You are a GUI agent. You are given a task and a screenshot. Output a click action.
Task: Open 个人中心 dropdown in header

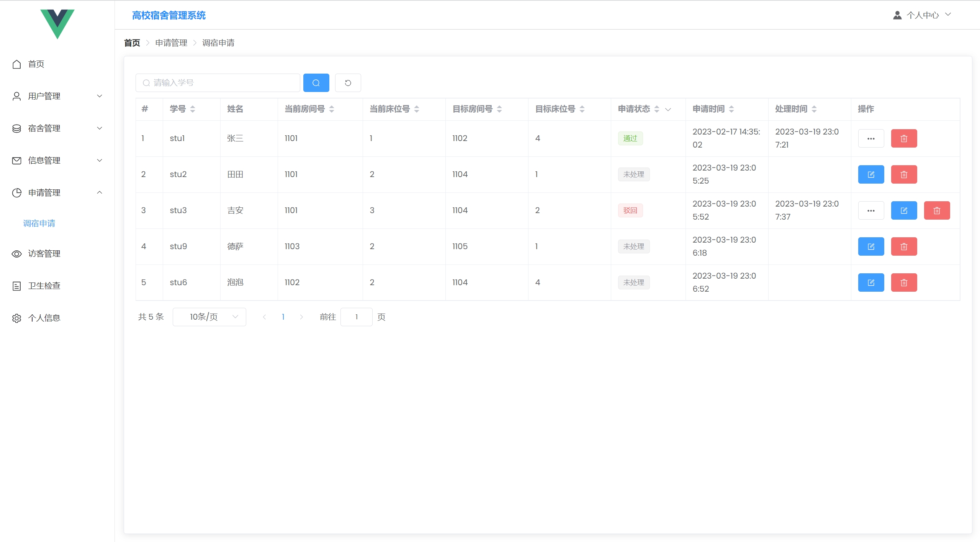tap(922, 15)
